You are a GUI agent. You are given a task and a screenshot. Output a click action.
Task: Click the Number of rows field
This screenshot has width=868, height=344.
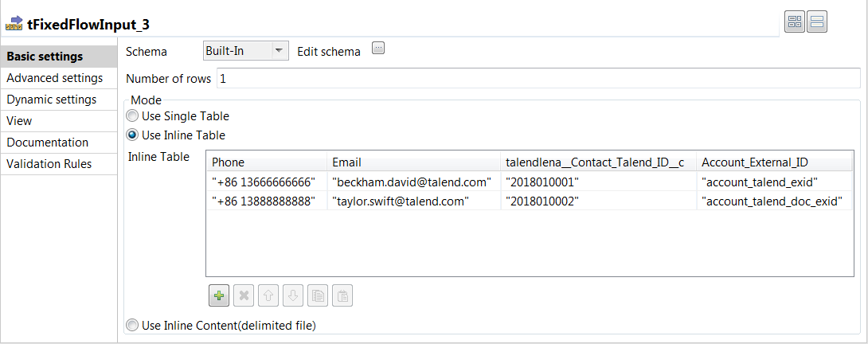(x=538, y=79)
